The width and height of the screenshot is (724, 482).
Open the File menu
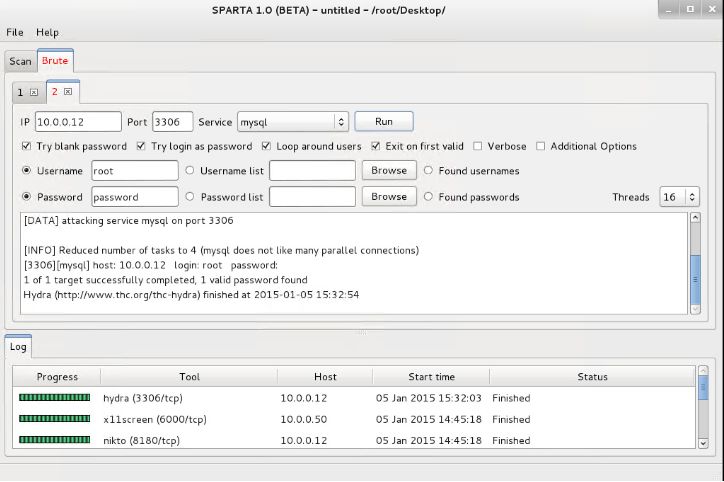(15, 32)
